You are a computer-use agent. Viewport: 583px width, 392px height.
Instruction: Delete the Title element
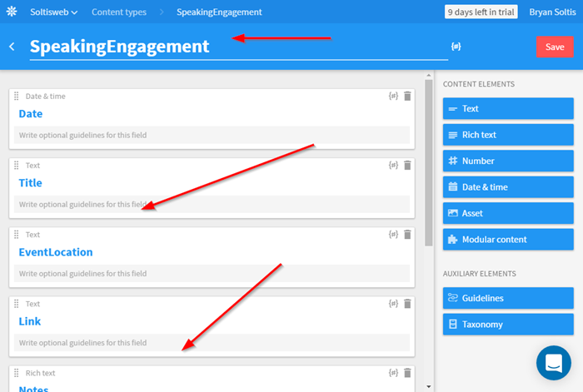(x=407, y=165)
